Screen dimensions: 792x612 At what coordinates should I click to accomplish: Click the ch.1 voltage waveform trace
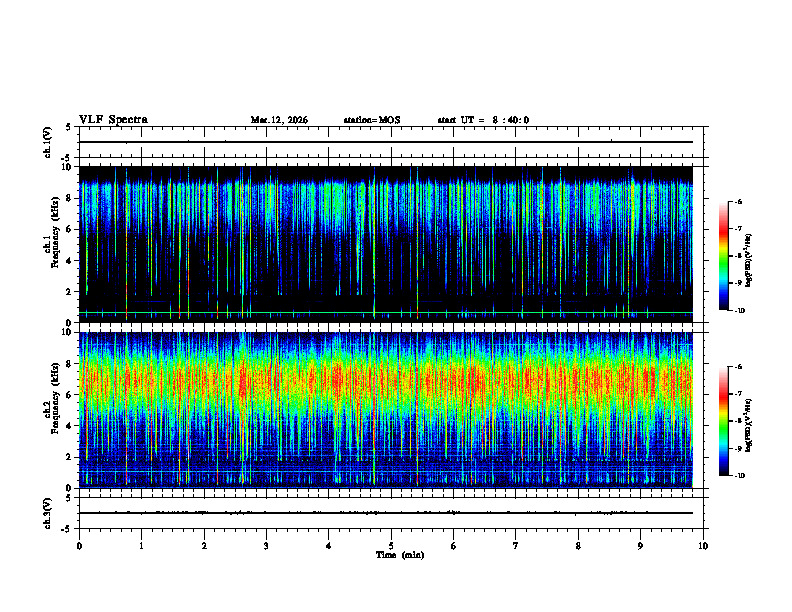click(x=386, y=142)
